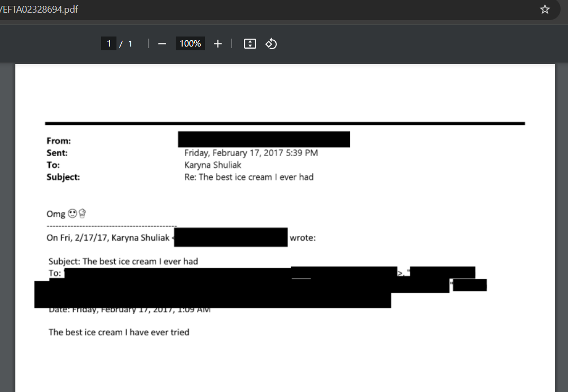This screenshot has height=392, width=568.
Task: Bookmark this page with the star icon
Action: point(545,10)
